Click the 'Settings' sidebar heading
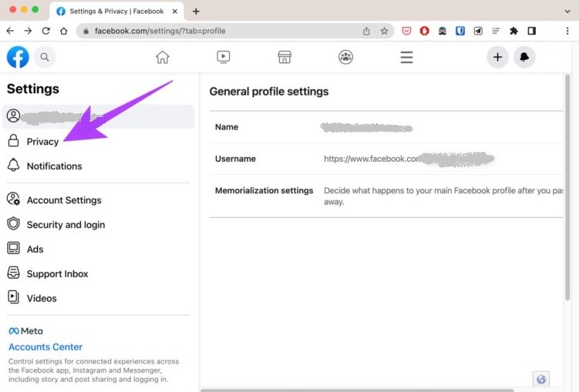 click(x=33, y=89)
